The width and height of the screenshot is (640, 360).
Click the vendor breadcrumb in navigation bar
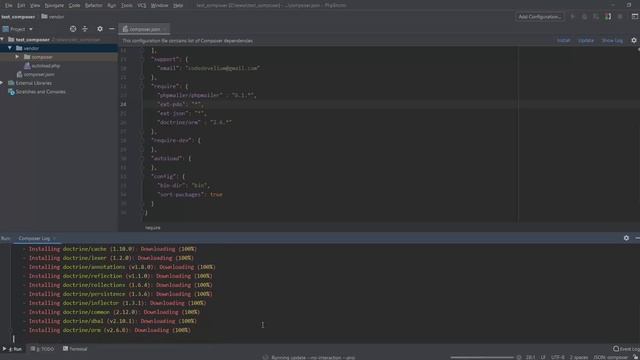click(x=53, y=17)
